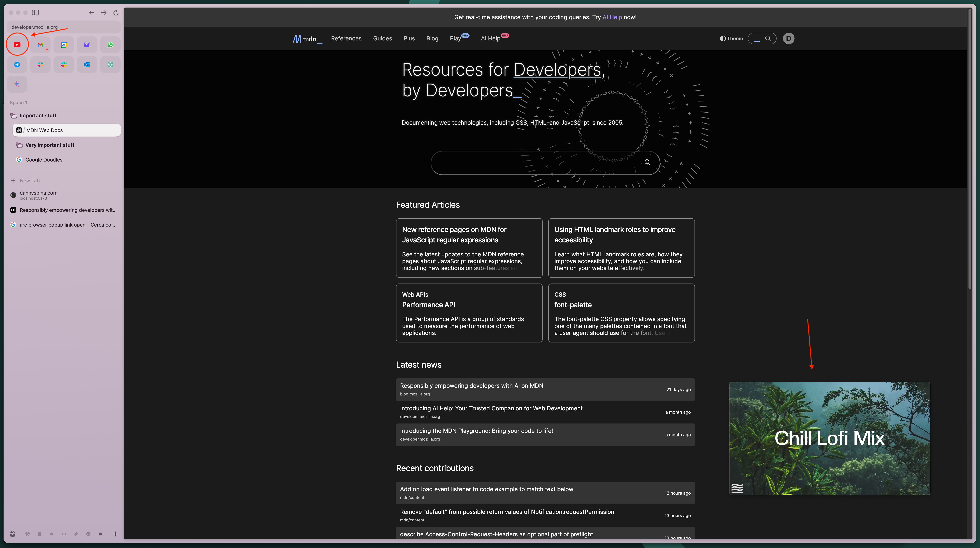The image size is (980, 548).
Task: Follow the AI Help link in banner
Action: point(612,17)
